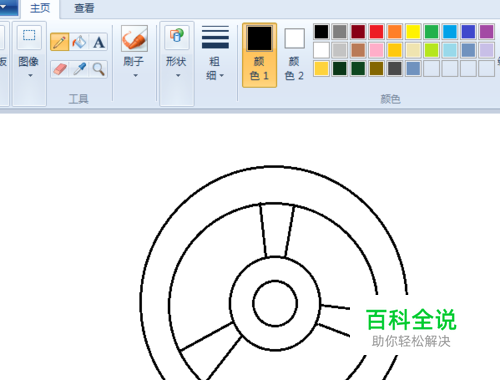Open the 粗细 size dropdown arrow
Image resolution: width=500 pixels, height=380 pixels.
[222, 76]
